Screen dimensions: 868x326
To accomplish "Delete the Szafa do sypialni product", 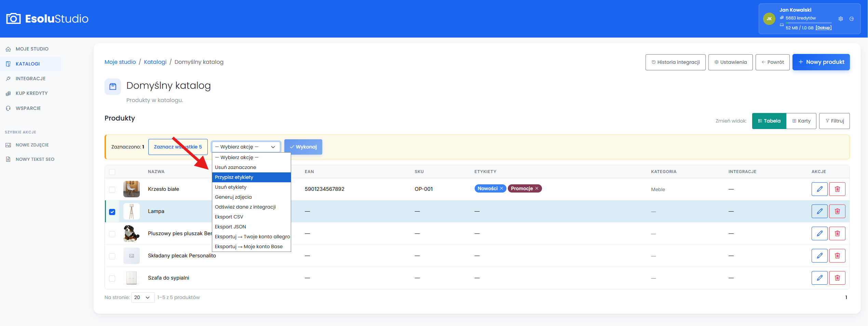I will tap(837, 278).
